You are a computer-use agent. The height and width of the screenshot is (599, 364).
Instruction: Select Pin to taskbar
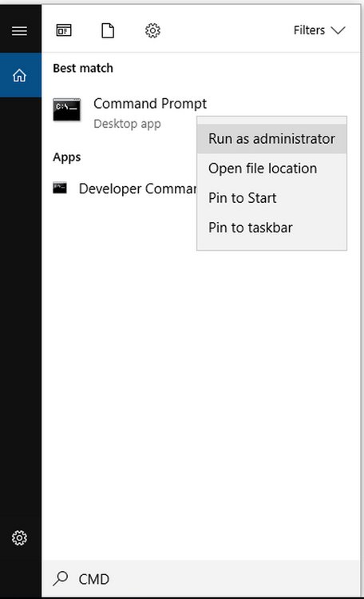(271, 228)
